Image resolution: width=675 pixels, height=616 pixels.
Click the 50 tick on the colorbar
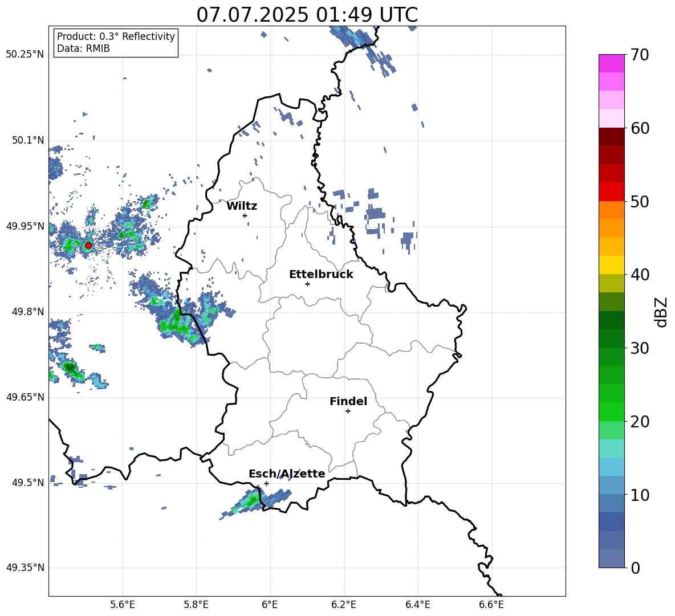click(x=640, y=201)
